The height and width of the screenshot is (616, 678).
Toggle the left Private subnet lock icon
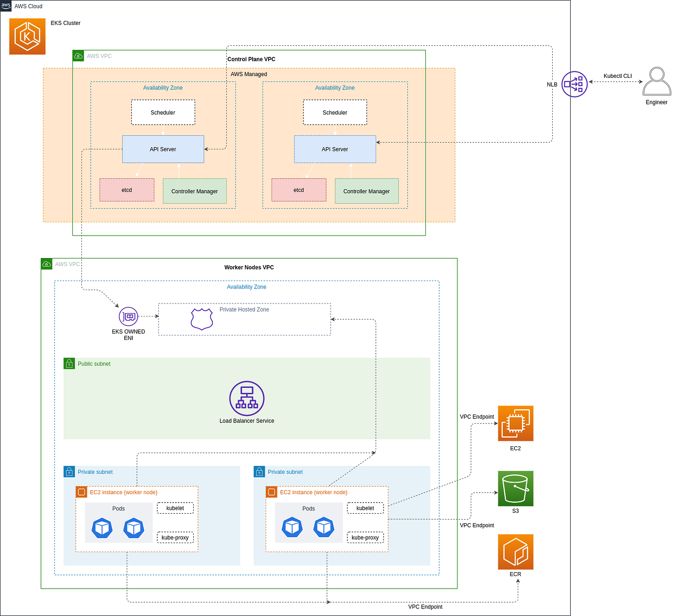pyautogui.click(x=69, y=471)
